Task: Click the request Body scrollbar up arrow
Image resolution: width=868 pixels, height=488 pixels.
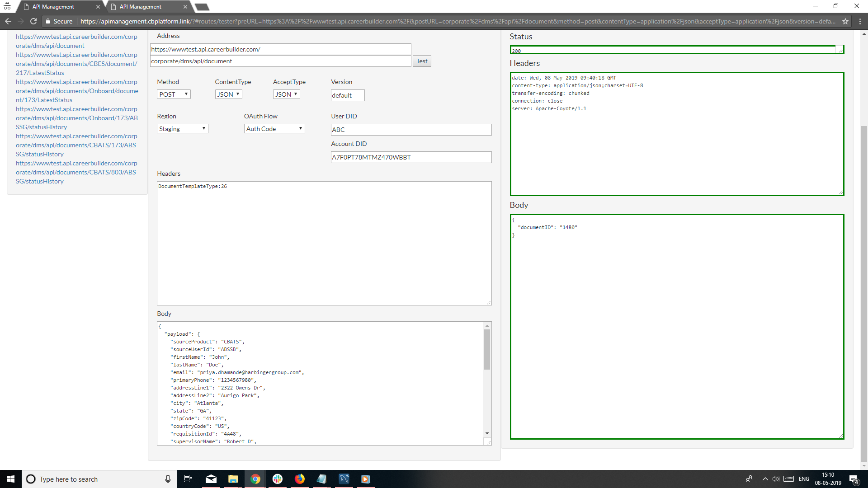Action: click(487, 326)
